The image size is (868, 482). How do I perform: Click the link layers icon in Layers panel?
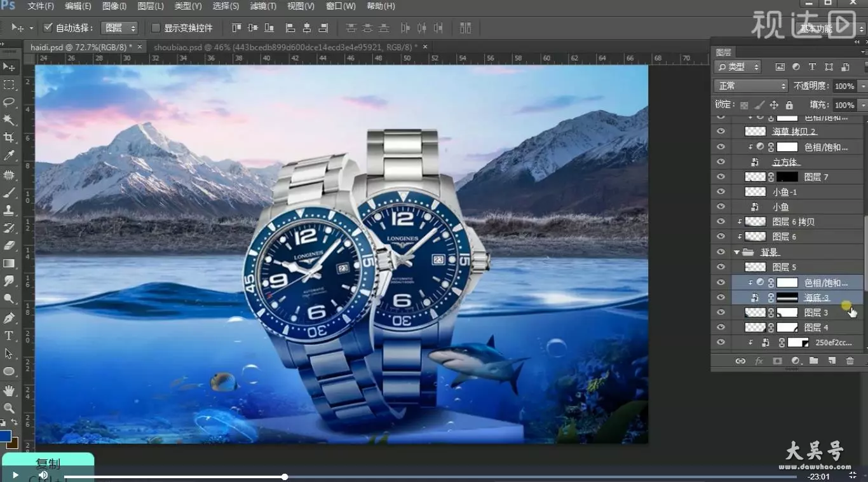pyautogui.click(x=740, y=361)
